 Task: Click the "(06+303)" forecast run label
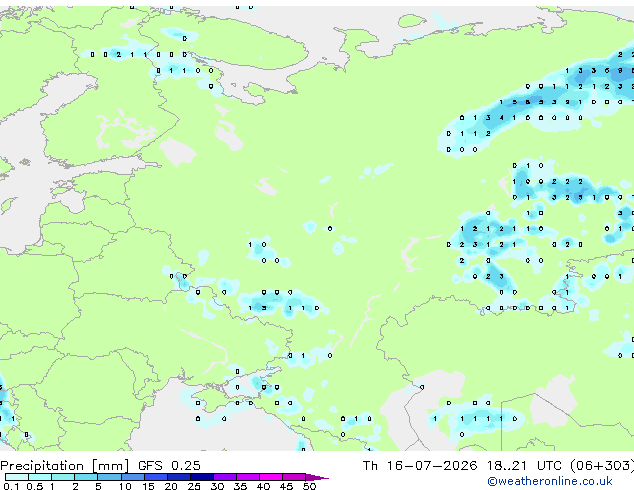click(602, 466)
